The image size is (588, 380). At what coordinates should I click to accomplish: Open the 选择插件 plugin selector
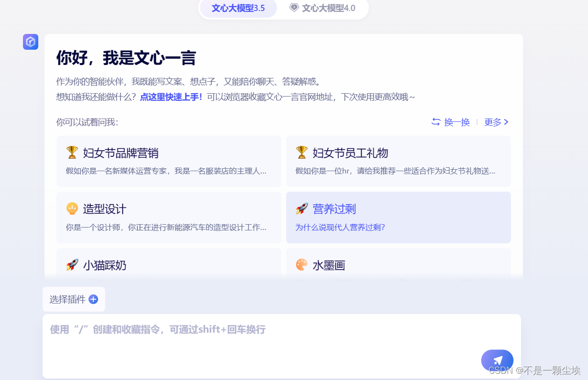pyautogui.click(x=74, y=299)
